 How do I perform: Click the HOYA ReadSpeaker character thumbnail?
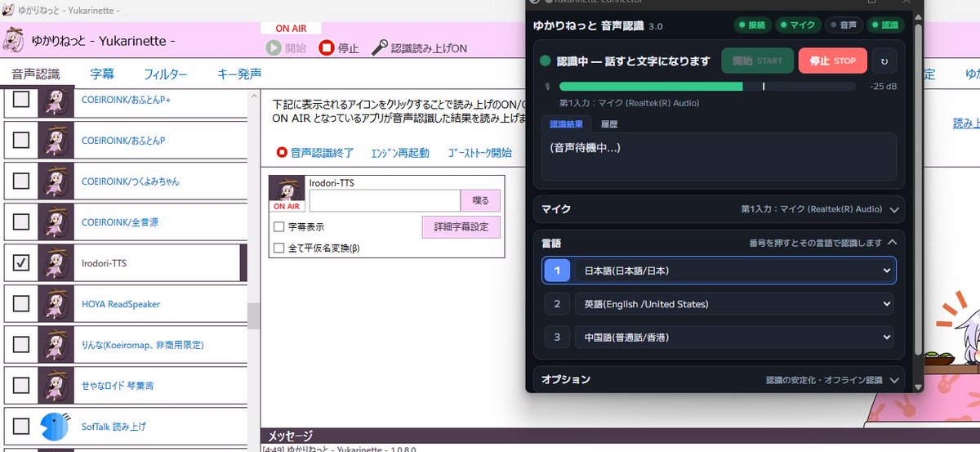(56, 304)
